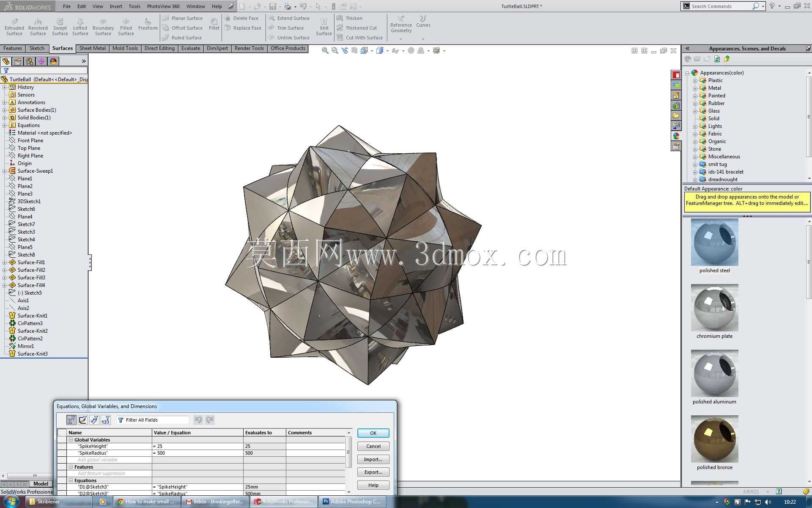Switch to the Sketch tab
The width and height of the screenshot is (812, 508).
pyautogui.click(x=37, y=48)
